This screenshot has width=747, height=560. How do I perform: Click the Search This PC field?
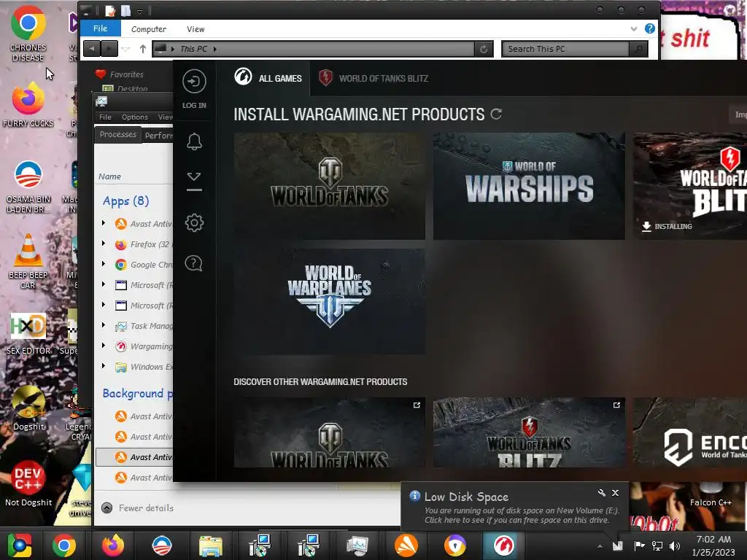[x=565, y=49]
